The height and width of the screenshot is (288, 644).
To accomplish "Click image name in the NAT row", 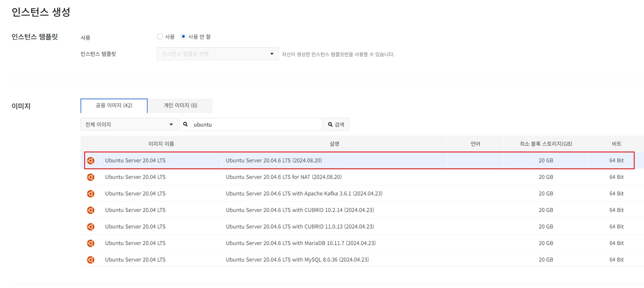I will [135, 177].
